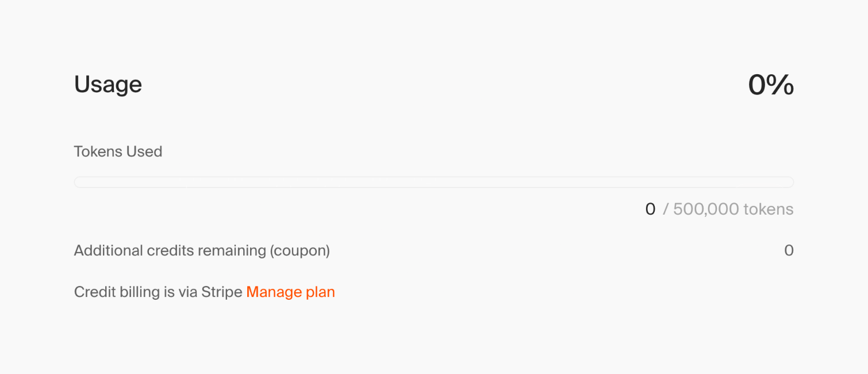Click the additional coupon credits value 0
Viewport: 868px width, 374px height.
[x=789, y=251]
